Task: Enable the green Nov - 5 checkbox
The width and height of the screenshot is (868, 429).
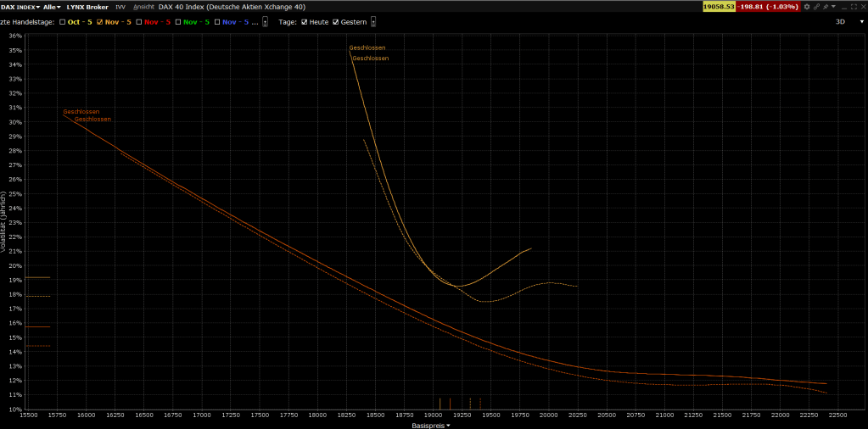Action: pos(178,21)
